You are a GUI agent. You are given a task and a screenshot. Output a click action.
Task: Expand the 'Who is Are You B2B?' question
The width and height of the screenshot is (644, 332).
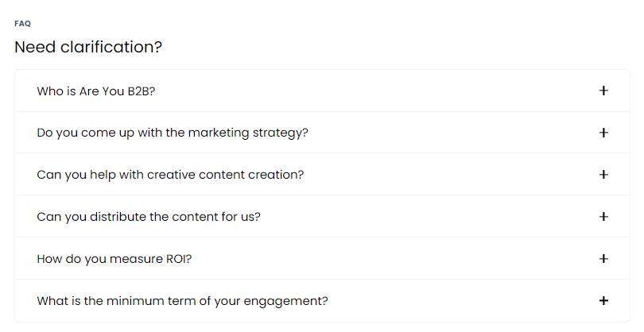(x=96, y=91)
